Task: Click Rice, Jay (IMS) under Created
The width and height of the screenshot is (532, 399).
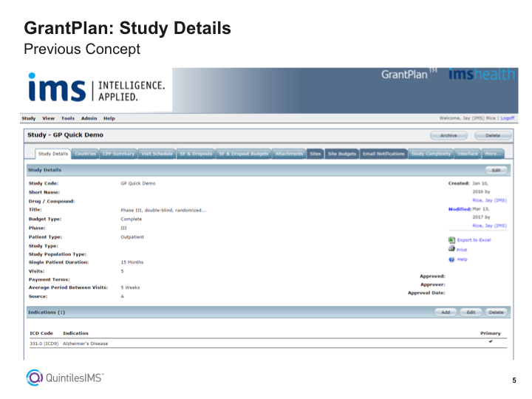Action: pos(489,200)
